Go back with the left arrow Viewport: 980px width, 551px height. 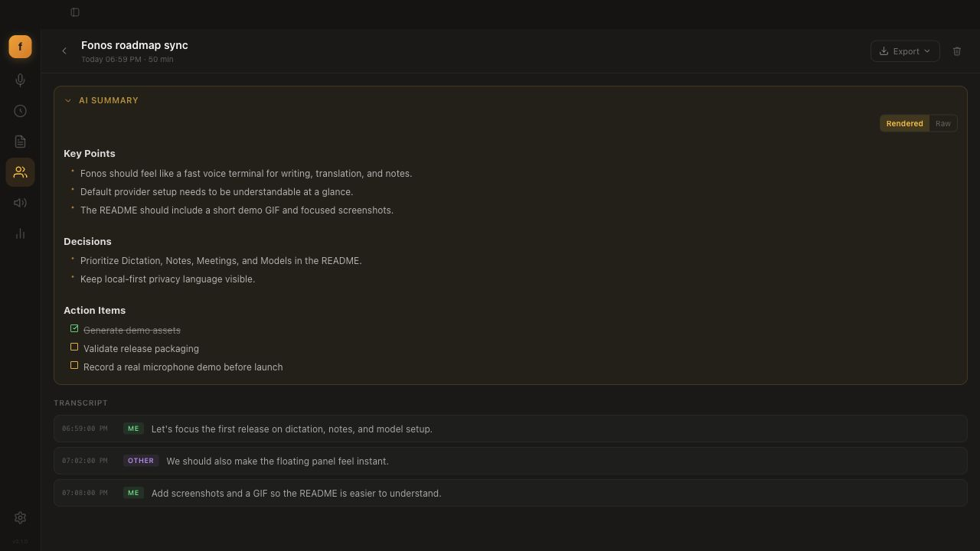[x=64, y=51]
